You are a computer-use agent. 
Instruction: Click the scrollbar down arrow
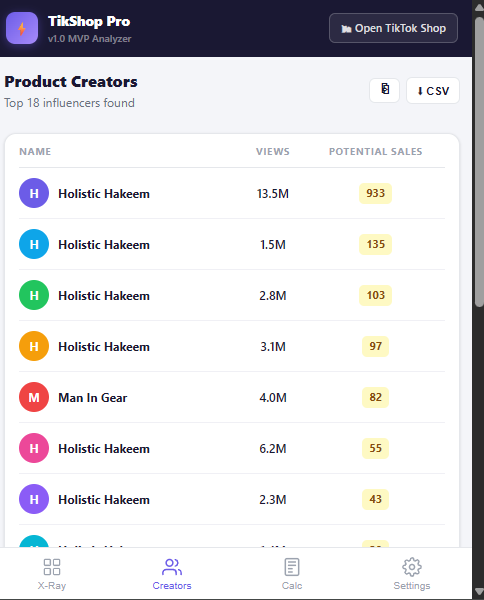(x=479, y=592)
